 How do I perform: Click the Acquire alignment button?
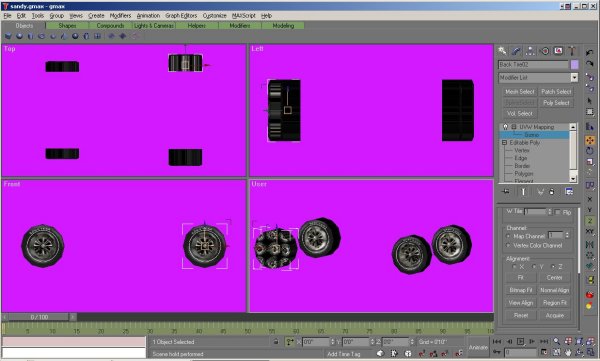554,315
